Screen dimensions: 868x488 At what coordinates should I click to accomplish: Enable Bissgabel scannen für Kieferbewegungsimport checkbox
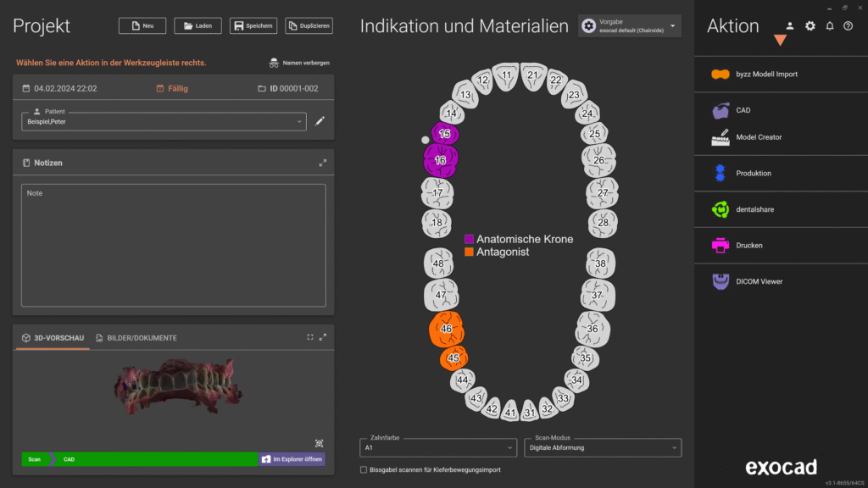point(364,469)
